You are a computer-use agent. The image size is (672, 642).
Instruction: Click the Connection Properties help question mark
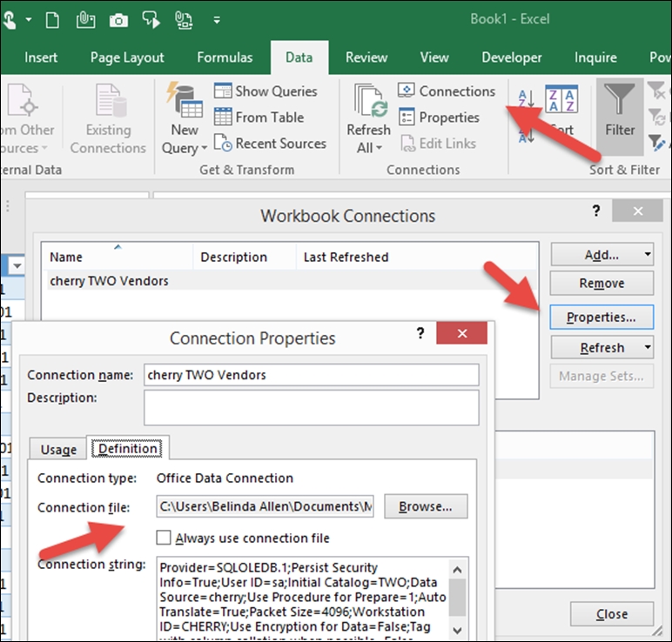pos(420,333)
